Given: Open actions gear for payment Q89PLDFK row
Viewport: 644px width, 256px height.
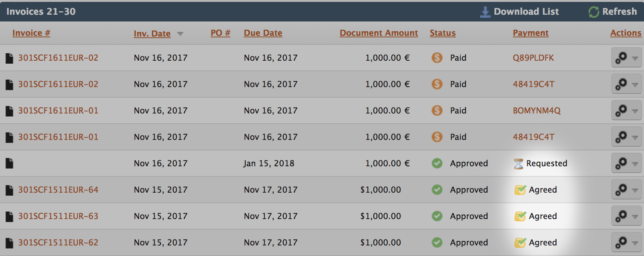Looking at the screenshot, I should tap(621, 58).
